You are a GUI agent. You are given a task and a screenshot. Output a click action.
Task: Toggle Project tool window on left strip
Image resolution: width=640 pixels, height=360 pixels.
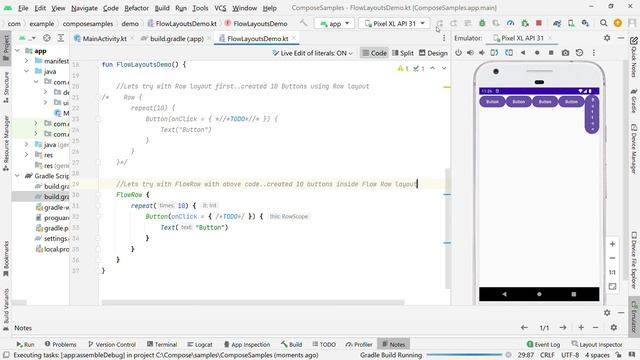(x=6, y=47)
